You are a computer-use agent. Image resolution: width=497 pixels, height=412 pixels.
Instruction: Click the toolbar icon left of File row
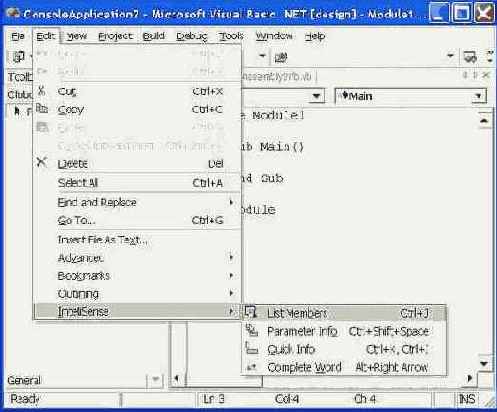pyautogui.click(x=19, y=57)
